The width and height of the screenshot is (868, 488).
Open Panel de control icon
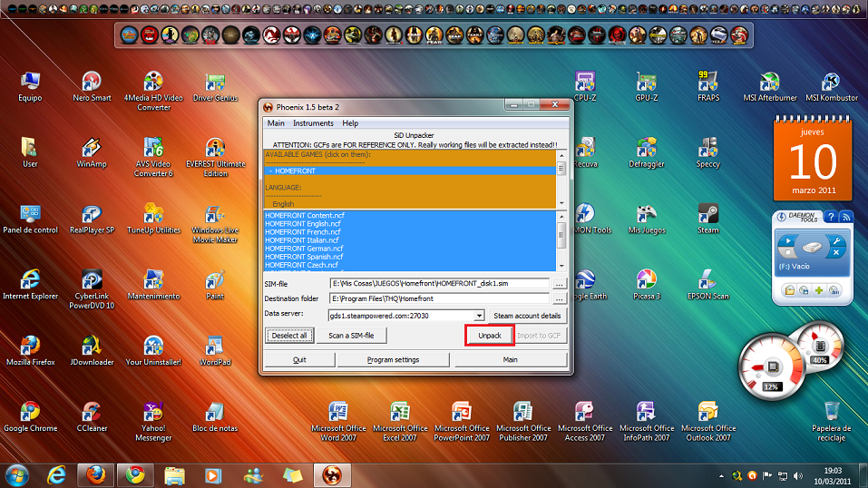click(x=30, y=219)
